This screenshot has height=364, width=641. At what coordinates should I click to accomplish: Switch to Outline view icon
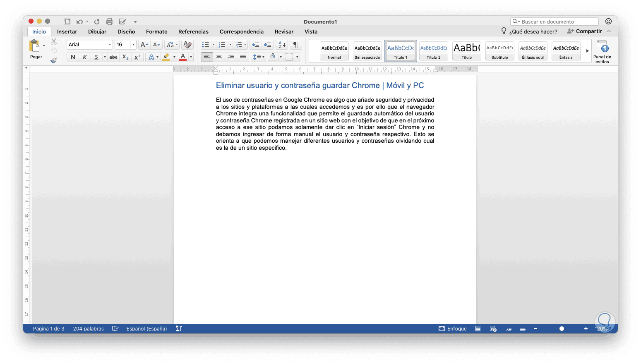[x=509, y=329]
